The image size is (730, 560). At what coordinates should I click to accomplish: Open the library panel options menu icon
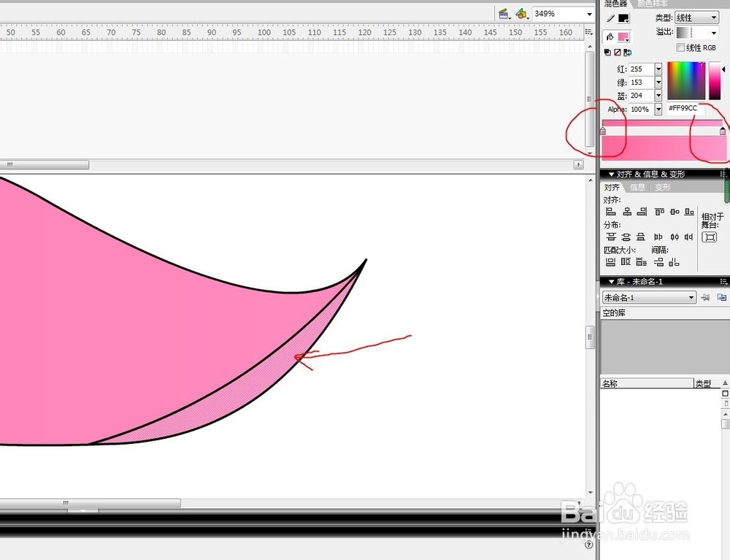click(723, 281)
